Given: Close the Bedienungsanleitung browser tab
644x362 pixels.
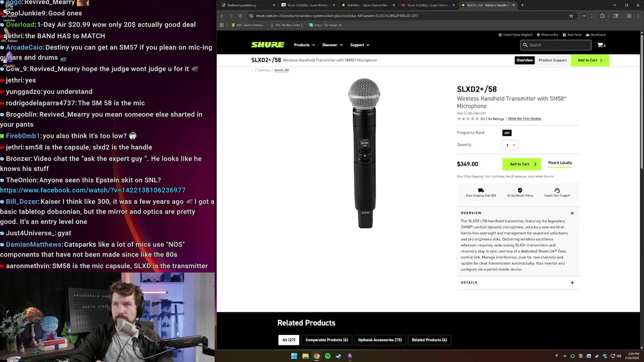Looking at the screenshot, I should tap(274, 5).
